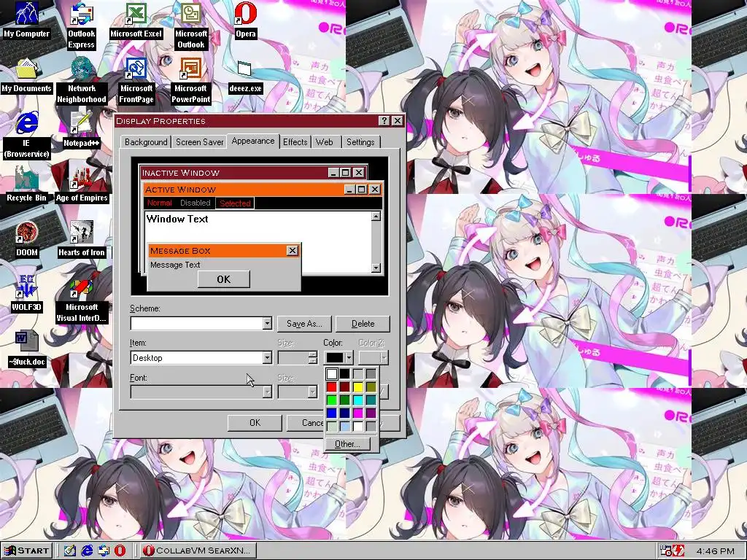The height and width of the screenshot is (560, 747).
Task: Pick the light sky-blue swatch
Action: (x=344, y=426)
